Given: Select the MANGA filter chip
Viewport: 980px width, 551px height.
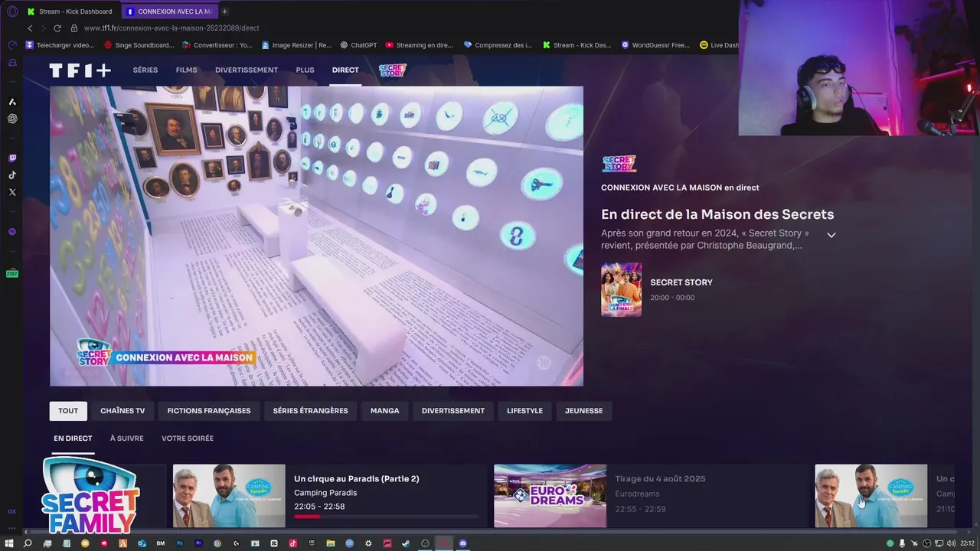Looking at the screenshot, I should tap(384, 411).
